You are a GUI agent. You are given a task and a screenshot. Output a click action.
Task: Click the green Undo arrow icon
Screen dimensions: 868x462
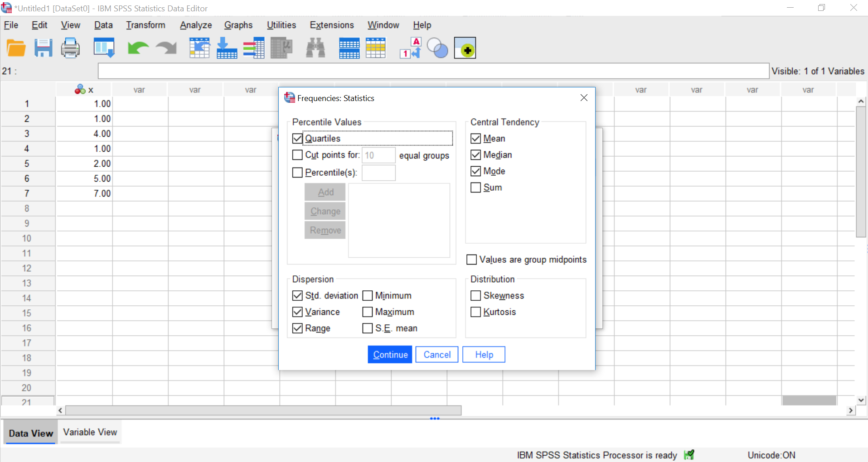138,48
